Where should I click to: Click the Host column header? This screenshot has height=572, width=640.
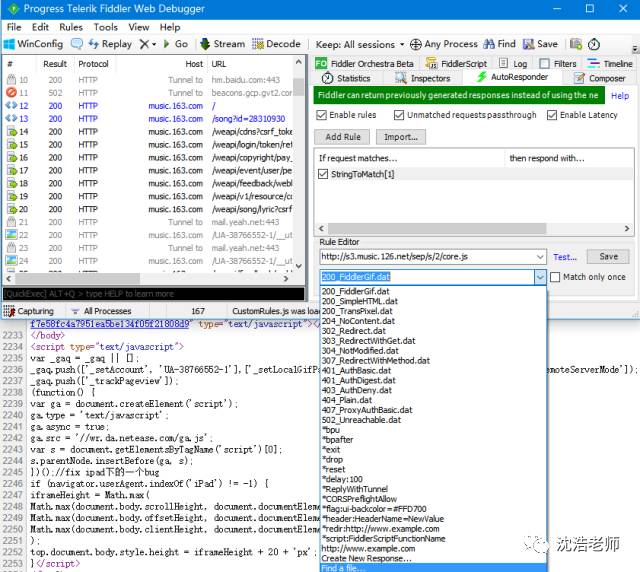[x=194, y=64]
